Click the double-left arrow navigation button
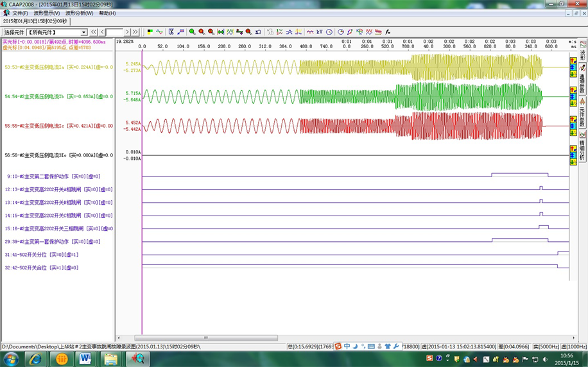588x367 pixels. point(94,32)
